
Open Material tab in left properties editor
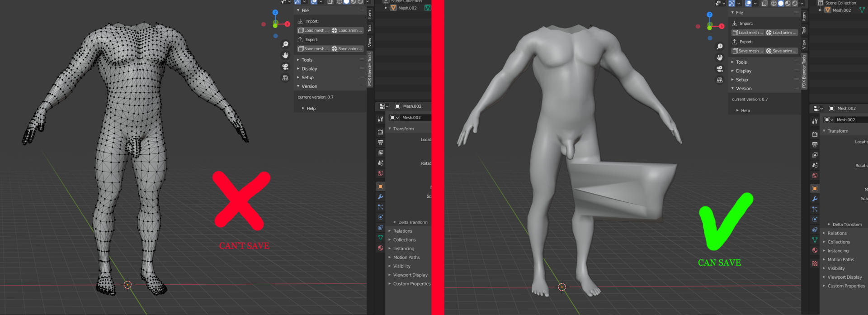380,248
